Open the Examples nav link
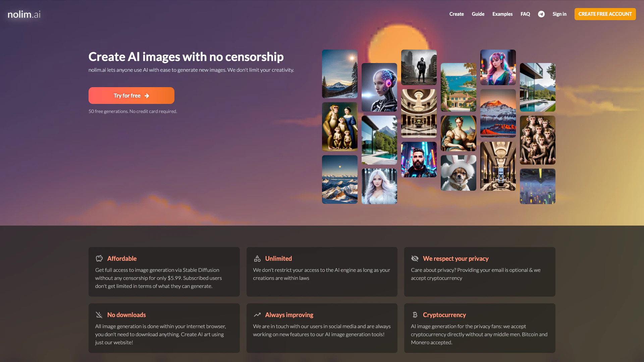Screen dimensions: 644x362 tap(502, 14)
